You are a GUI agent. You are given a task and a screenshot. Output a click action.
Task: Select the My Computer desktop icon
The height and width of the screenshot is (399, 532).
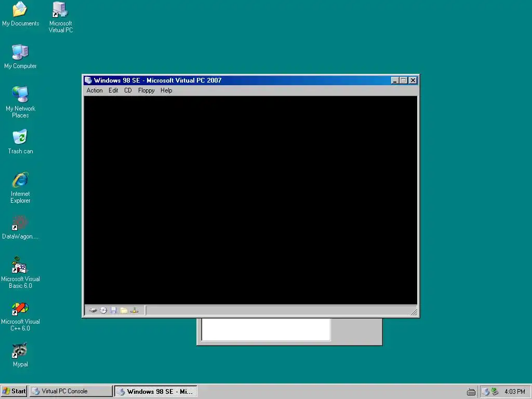pos(20,57)
